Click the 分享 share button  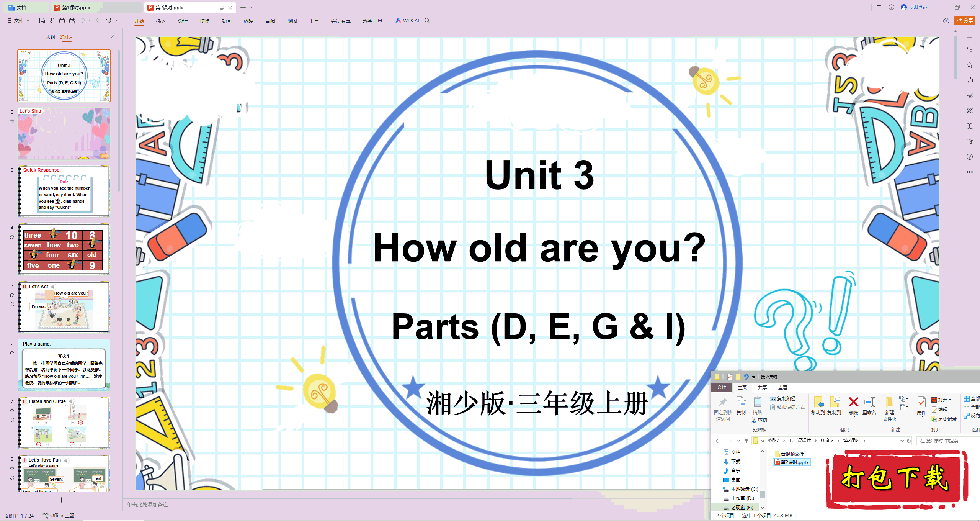tap(965, 21)
